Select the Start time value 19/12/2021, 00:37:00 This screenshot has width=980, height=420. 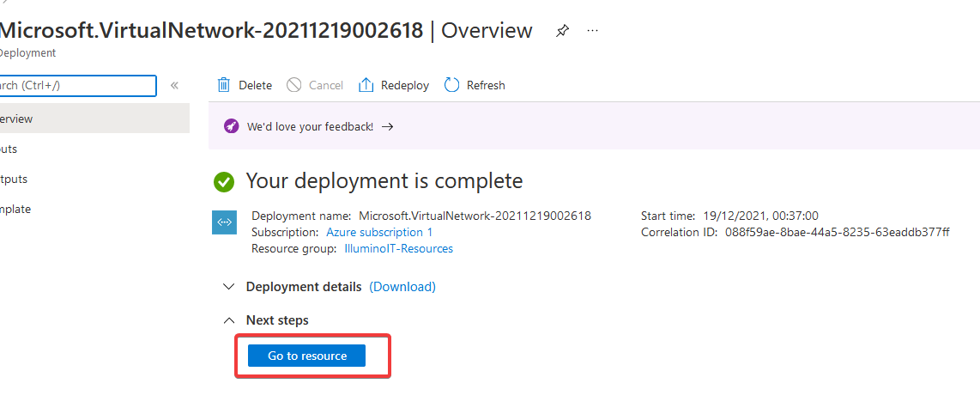tap(759, 216)
